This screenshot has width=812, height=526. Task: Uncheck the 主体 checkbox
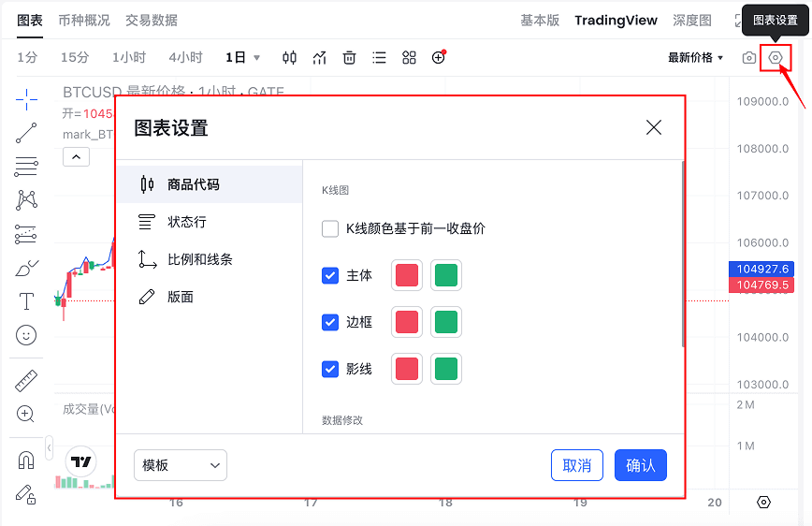[x=330, y=276]
